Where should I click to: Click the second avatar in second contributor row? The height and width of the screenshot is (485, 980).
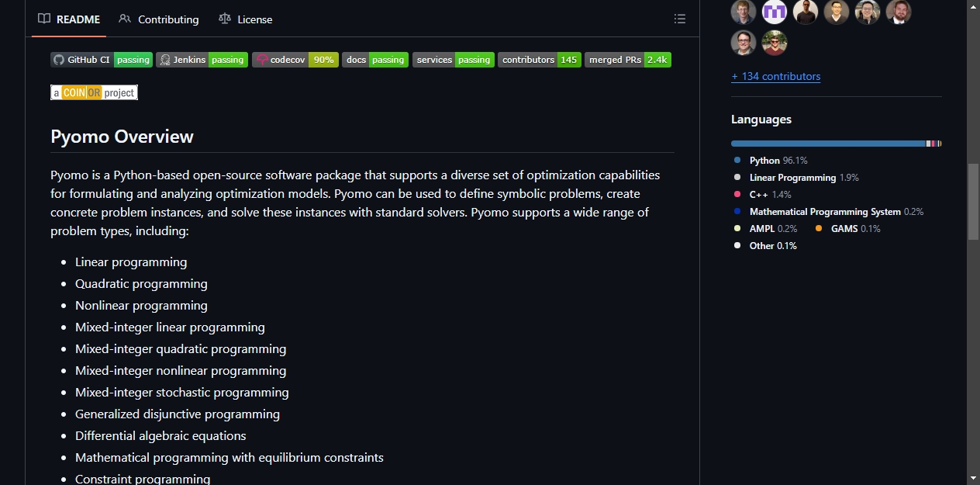(x=775, y=43)
